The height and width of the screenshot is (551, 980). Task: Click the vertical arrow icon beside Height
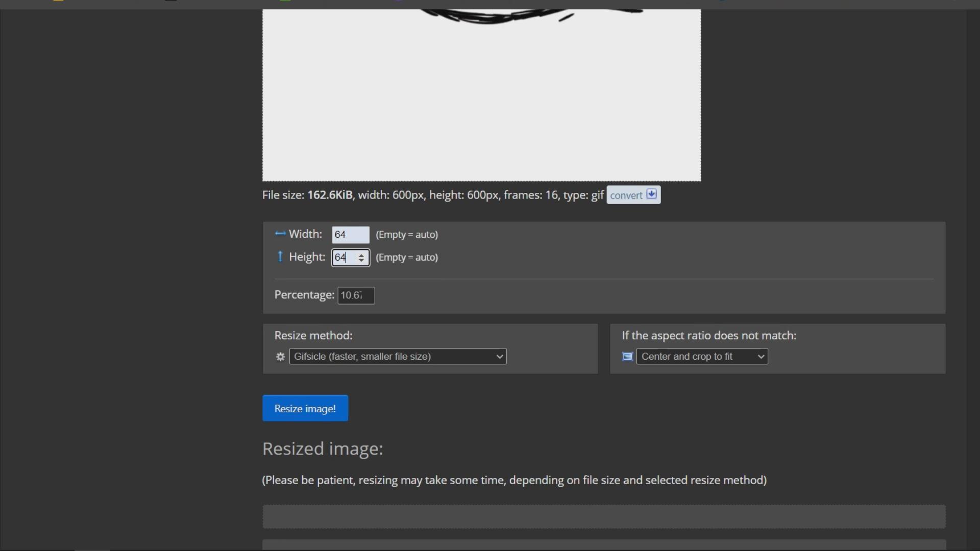tap(280, 256)
